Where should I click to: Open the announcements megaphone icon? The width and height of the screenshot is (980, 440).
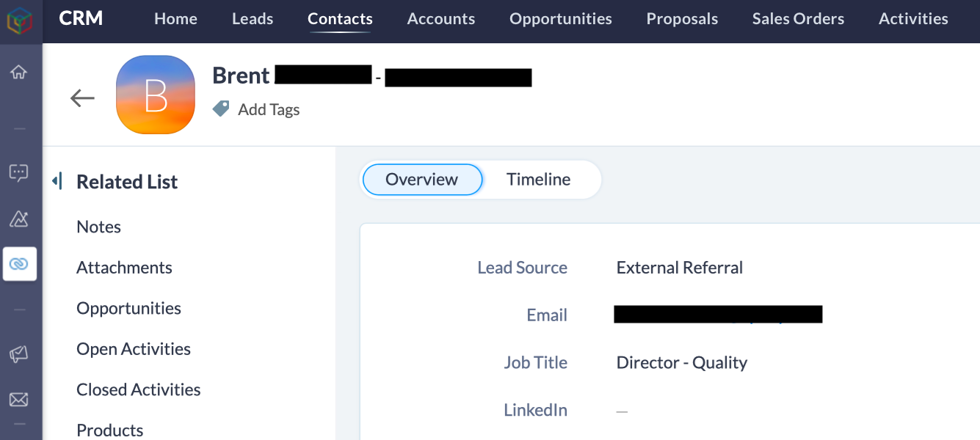pyautogui.click(x=21, y=354)
